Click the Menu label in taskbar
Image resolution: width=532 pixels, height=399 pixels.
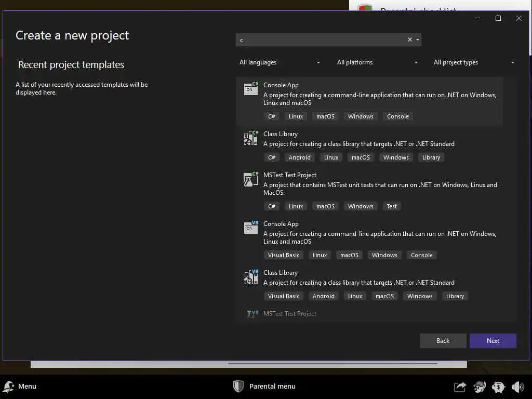tap(27, 387)
